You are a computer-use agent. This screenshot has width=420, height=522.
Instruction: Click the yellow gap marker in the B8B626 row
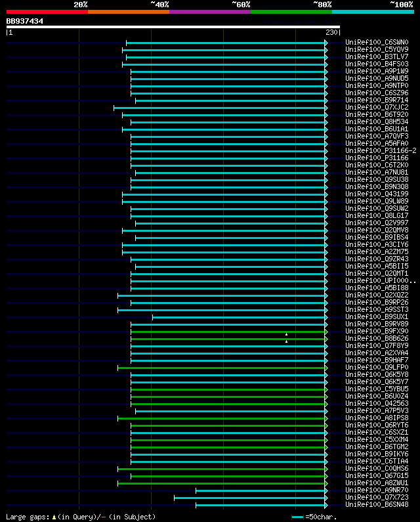[286, 341]
